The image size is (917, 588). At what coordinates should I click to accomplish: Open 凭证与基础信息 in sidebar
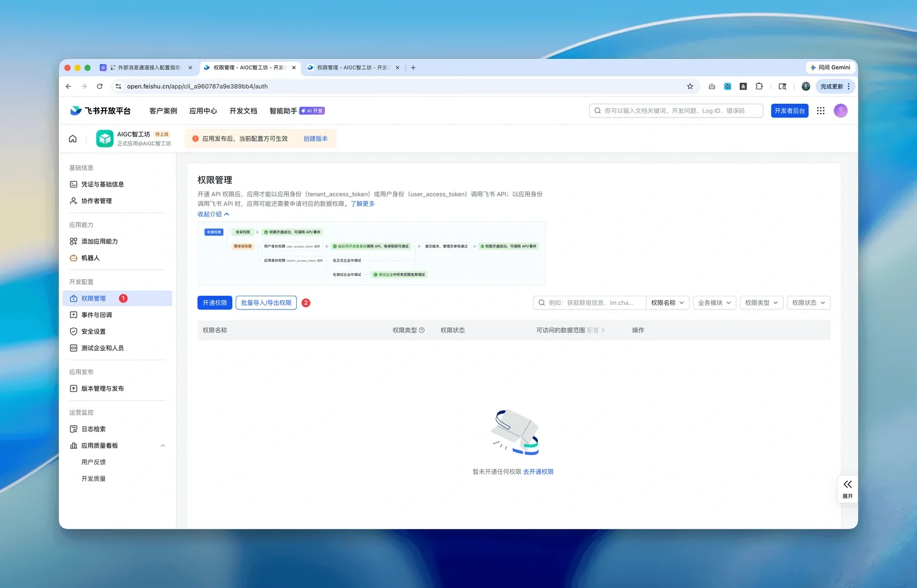coord(117,185)
